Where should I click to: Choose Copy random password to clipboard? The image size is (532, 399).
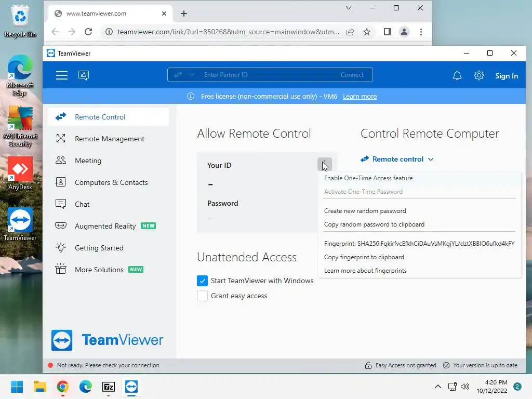pos(374,224)
